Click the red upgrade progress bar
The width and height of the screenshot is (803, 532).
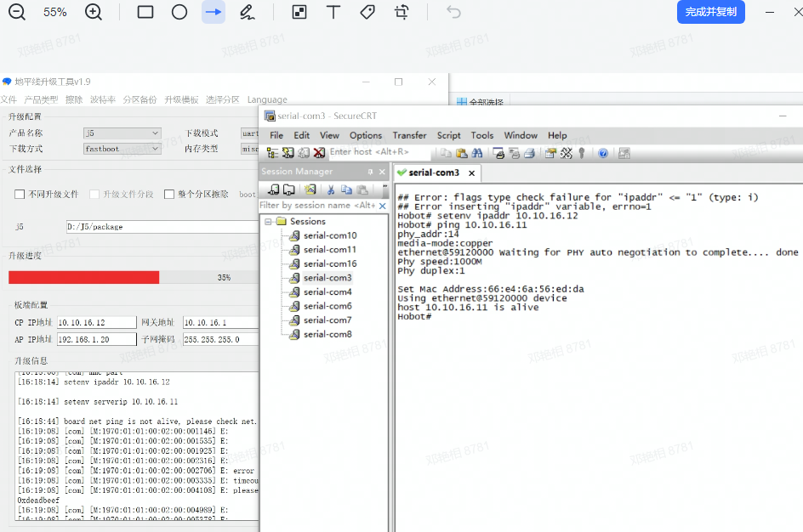click(83, 277)
